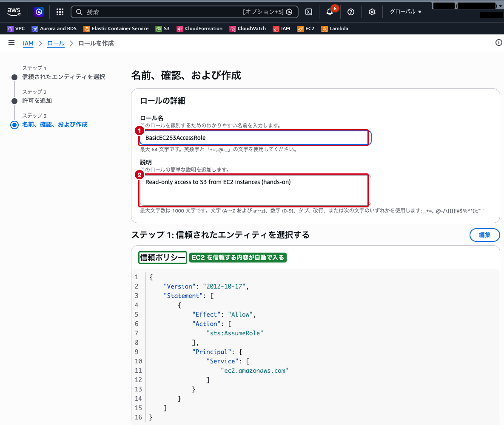
Task: Open EC2 favorite shortcut
Action: coord(306,28)
